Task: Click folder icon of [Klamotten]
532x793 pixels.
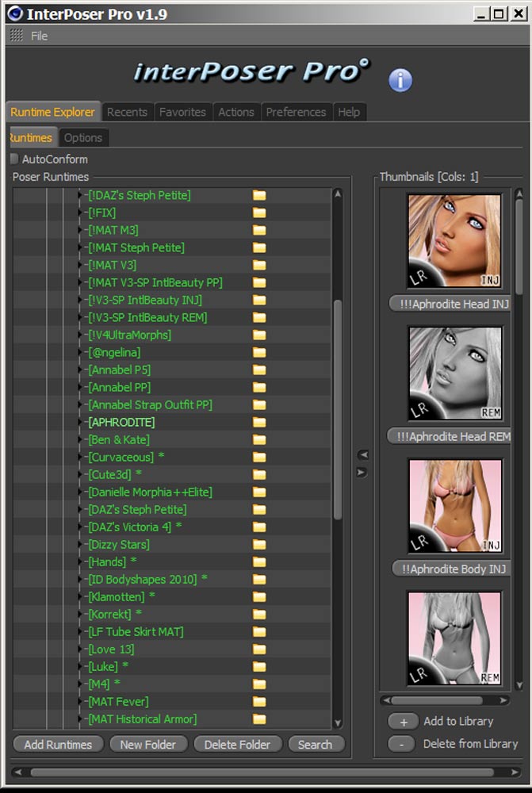Action: point(259,597)
